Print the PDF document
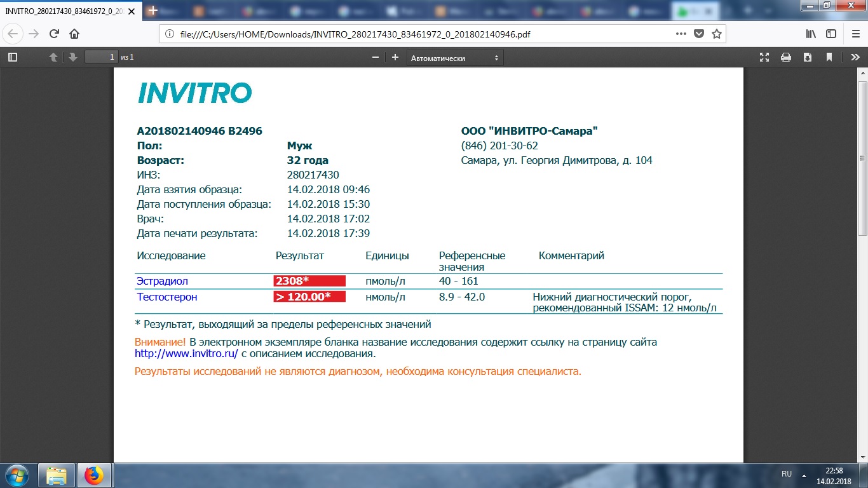 tap(786, 57)
